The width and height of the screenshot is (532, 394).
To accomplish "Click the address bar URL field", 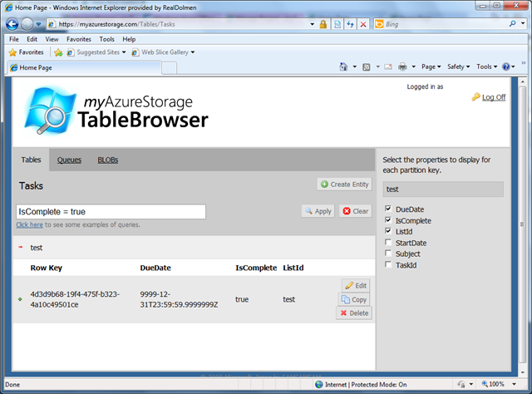I will [178, 24].
